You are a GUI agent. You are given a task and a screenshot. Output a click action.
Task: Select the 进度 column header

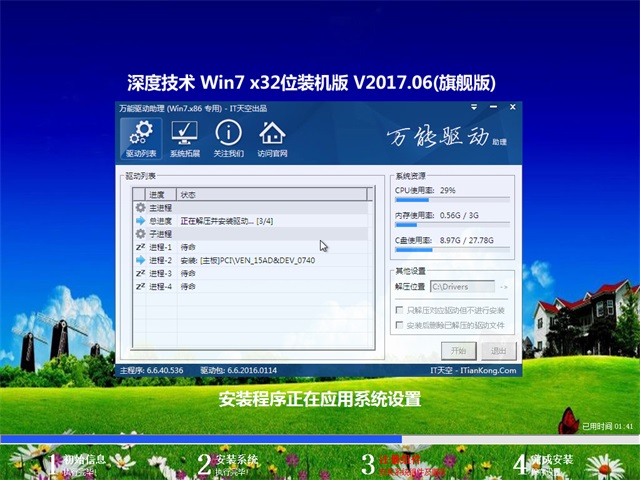pos(160,195)
